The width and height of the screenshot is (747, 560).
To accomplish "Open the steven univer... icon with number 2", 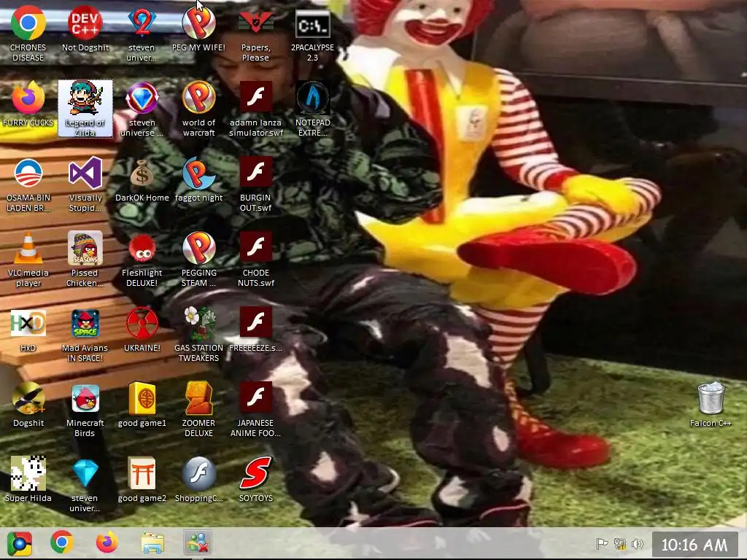I will (142, 23).
